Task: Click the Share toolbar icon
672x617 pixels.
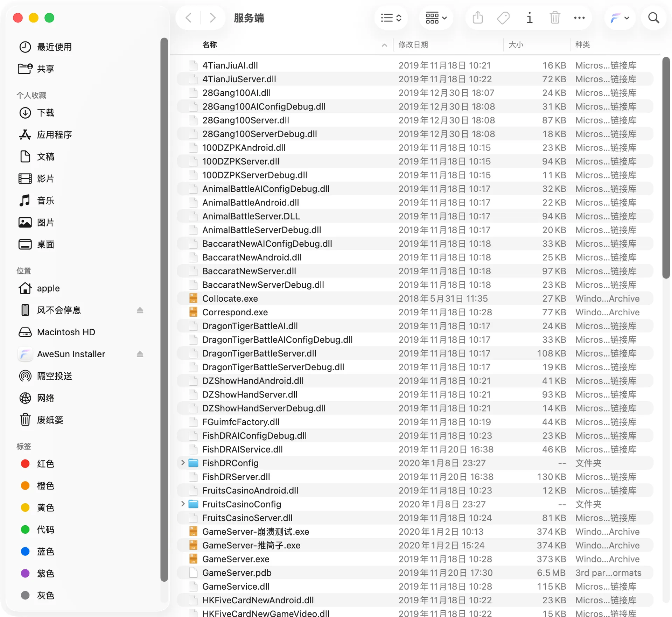Action: click(x=478, y=18)
